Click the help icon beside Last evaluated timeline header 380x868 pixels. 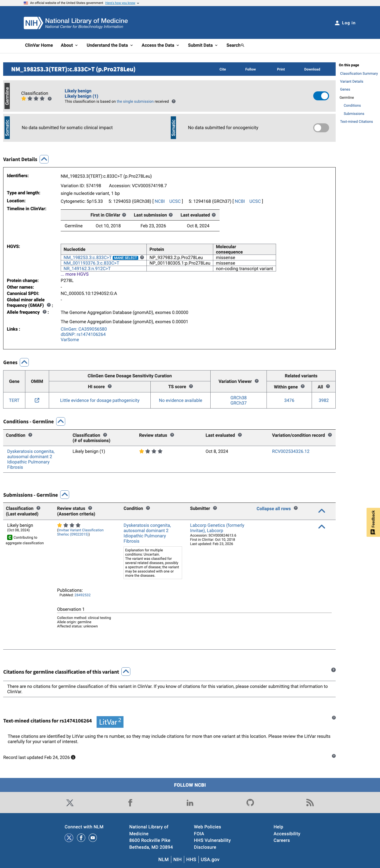214,215
